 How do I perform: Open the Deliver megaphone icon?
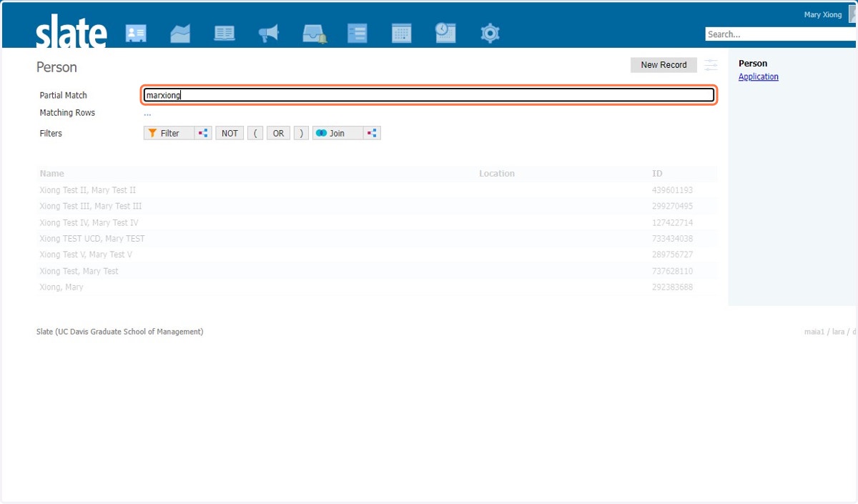tap(269, 34)
